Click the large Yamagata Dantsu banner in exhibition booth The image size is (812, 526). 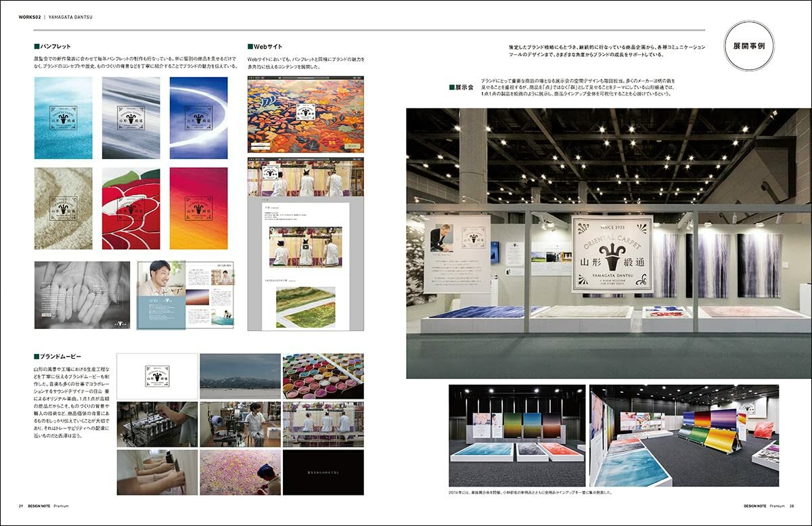click(x=612, y=253)
